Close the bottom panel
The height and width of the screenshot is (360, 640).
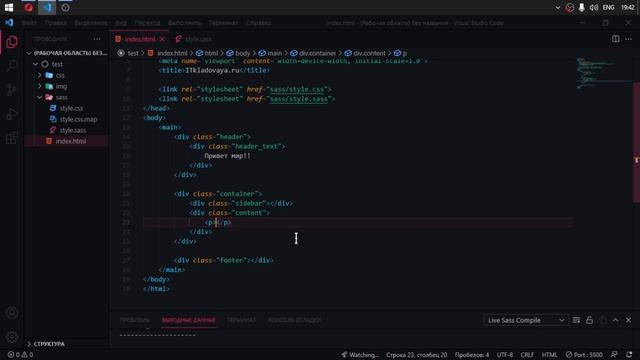(x=629, y=320)
